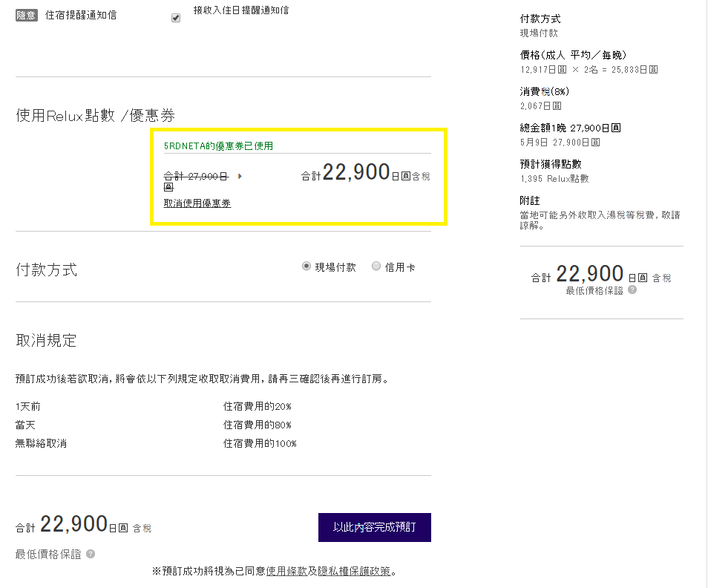Click 以此內容完成預訂 button
708x588 pixels.
point(374,527)
